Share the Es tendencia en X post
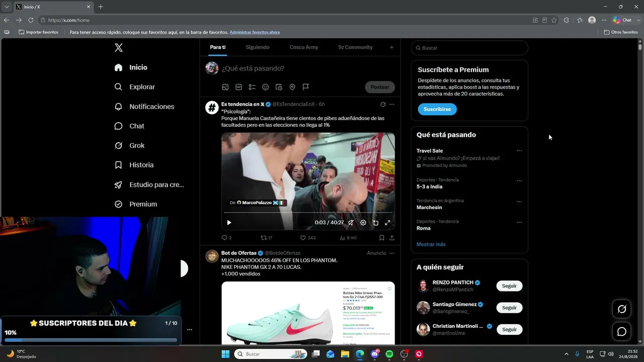The width and height of the screenshot is (644, 362). (x=392, y=238)
